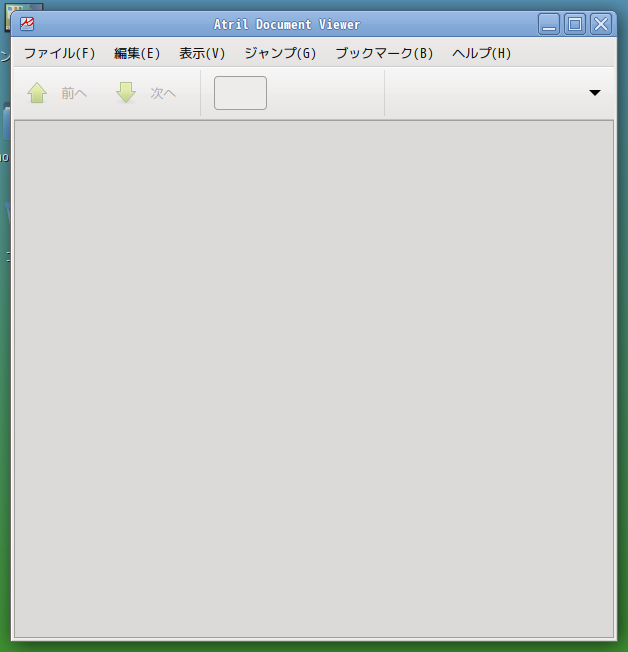
Task: Minimize the Atril Document Viewer window
Action: (549, 24)
